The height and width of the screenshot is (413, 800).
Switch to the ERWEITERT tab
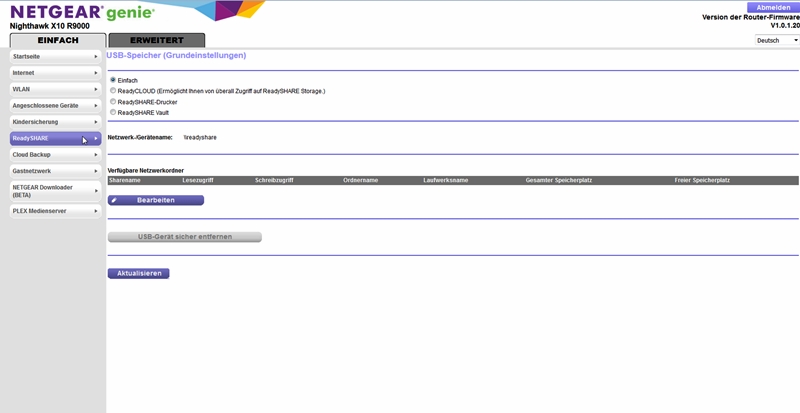click(156, 40)
